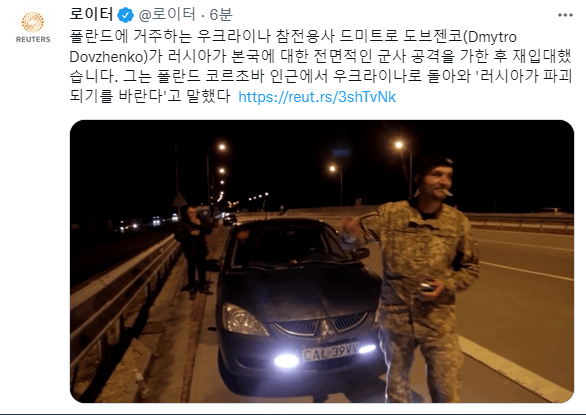Click the Mitsubishi emblem on the car grille
The image size is (586, 415).
pos(324,328)
